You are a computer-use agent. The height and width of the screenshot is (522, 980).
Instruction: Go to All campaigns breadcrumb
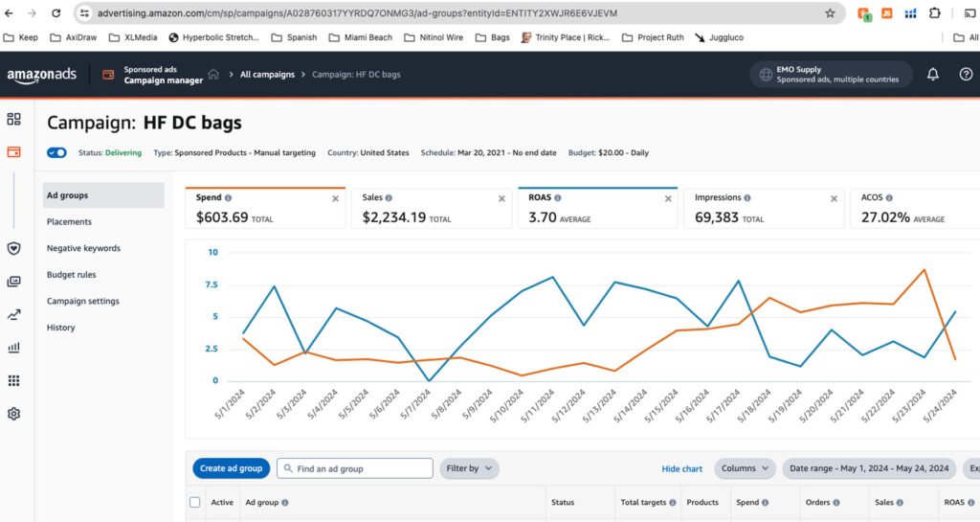268,75
